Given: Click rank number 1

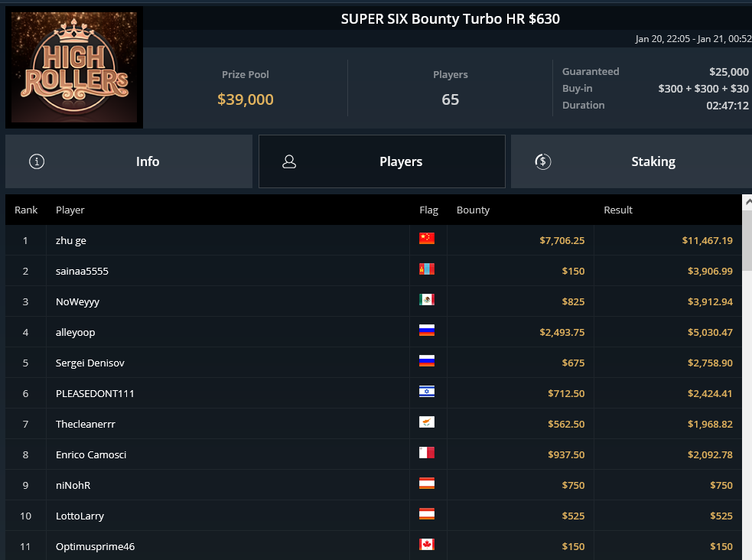Looking at the screenshot, I should pos(25,241).
